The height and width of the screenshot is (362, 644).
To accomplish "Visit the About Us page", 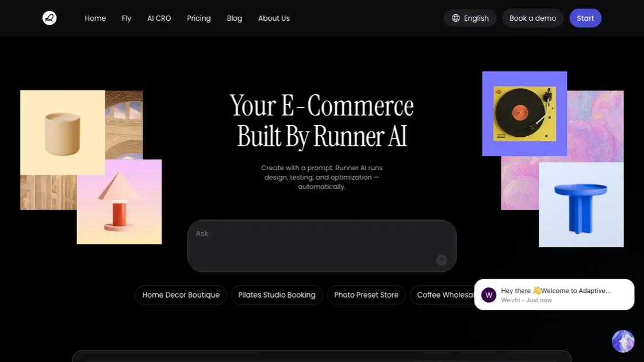I will (x=274, y=18).
